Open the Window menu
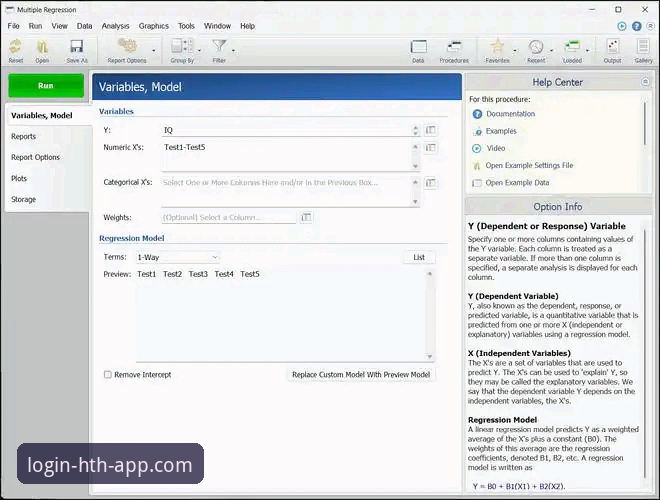The image size is (660, 500). pos(217,26)
